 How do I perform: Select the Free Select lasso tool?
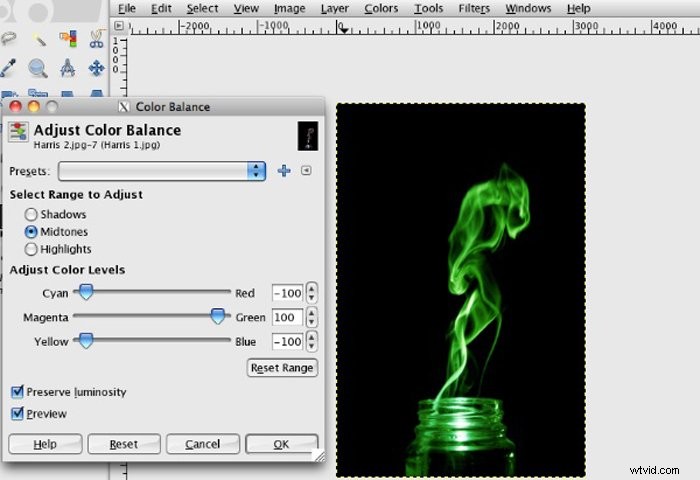[8, 39]
